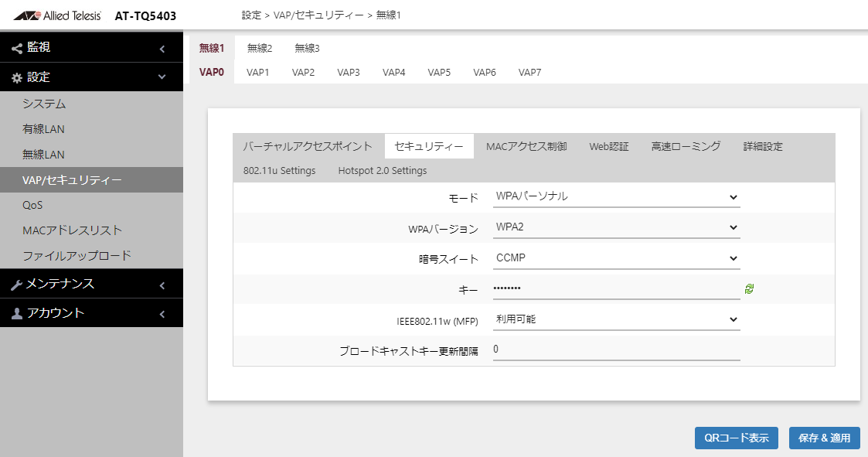Switch to the 無線2 tab
The image size is (868, 457).
click(260, 48)
